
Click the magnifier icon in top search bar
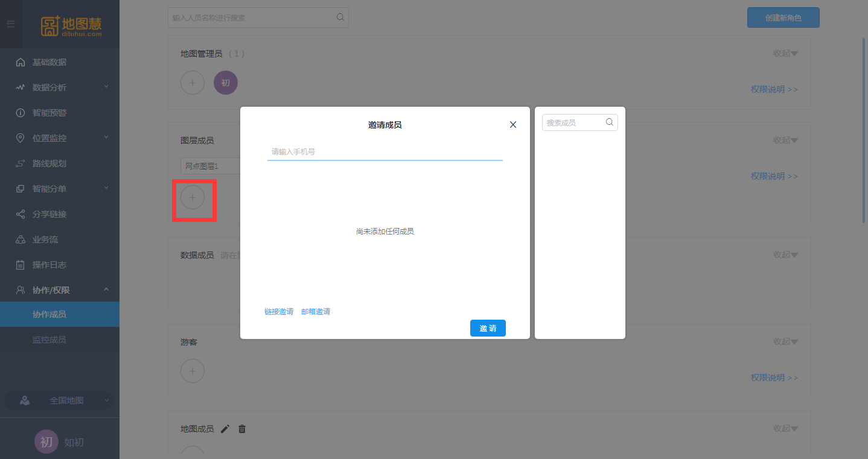[x=340, y=17]
